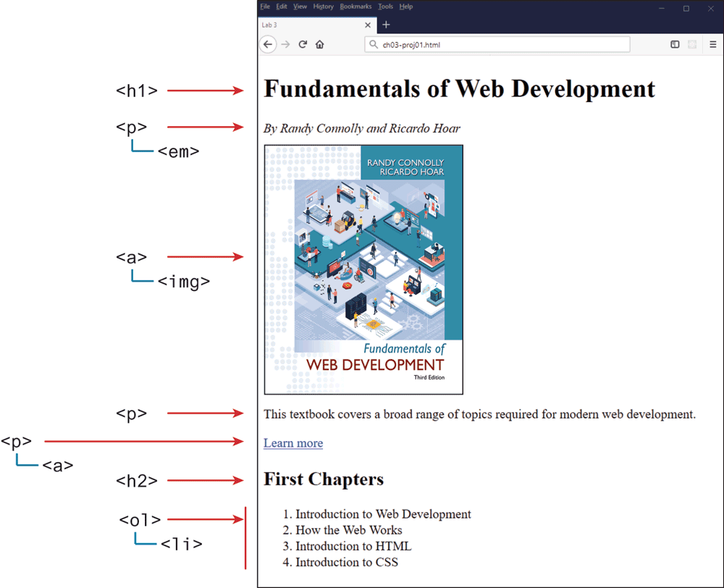
Task: Reload the current page
Action: click(303, 45)
